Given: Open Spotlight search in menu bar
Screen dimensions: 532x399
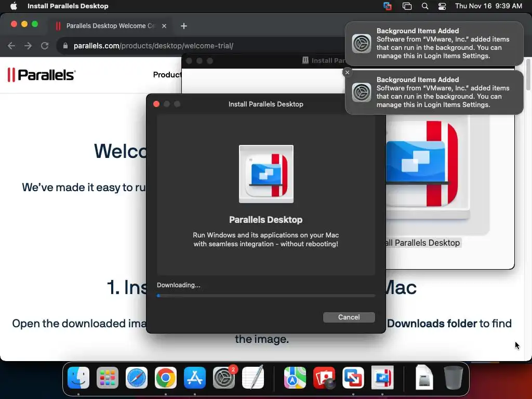Looking at the screenshot, I should [x=425, y=6].
